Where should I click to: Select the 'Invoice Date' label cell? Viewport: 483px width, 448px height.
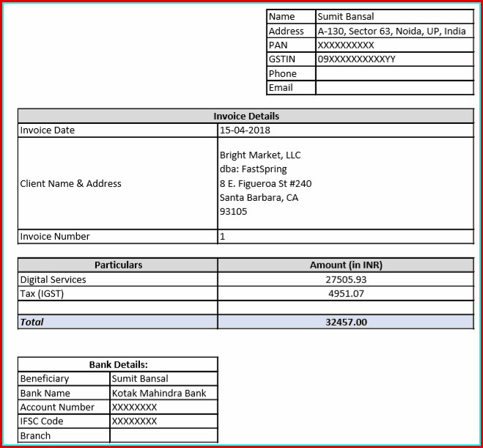point(118,131)
